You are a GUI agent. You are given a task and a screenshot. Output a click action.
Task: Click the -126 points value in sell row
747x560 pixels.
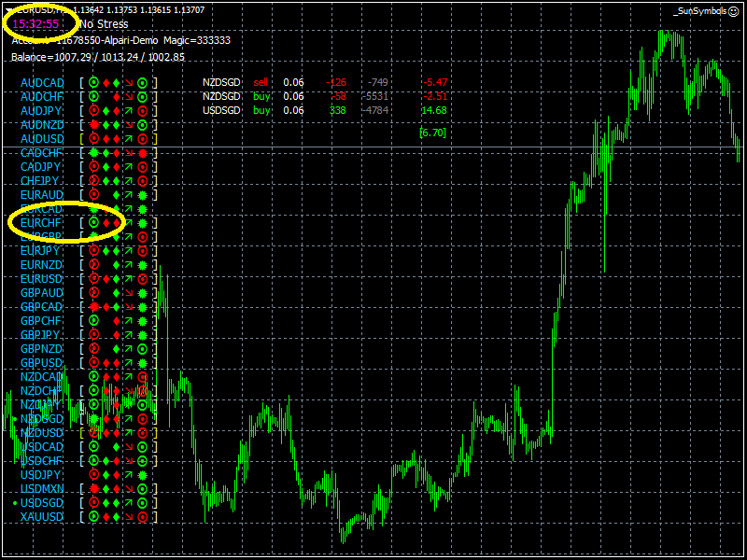[x=336, y=82]
